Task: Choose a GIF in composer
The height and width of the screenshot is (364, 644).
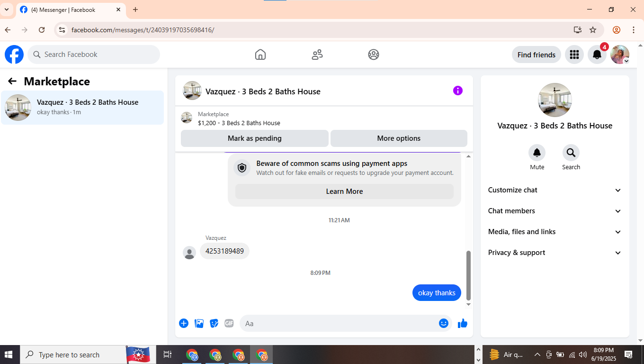Action: click(x=229, y=323)
